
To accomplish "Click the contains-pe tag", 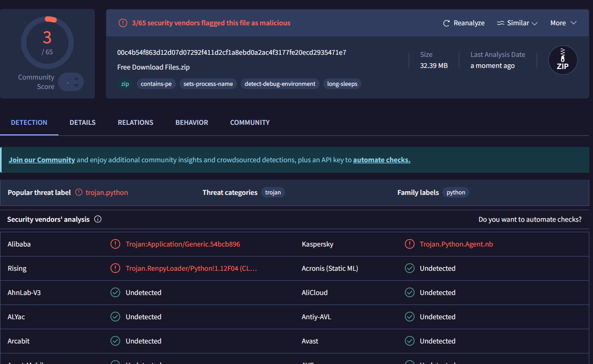I will pos(156,84).
